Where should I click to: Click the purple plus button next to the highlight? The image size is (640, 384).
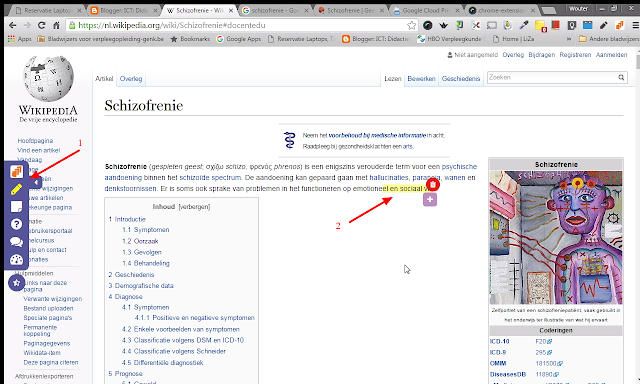pos(430,200)
